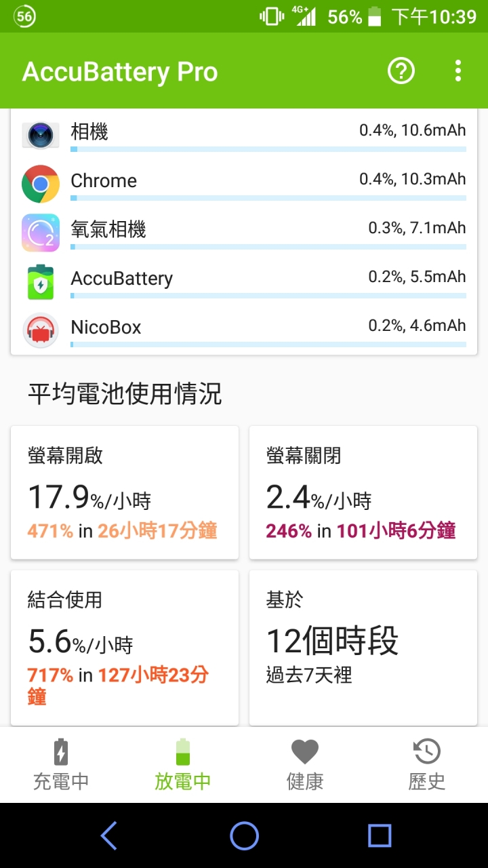Select the 放電中 discharging tab
488x868 pixels.
(x=183, y=765)
